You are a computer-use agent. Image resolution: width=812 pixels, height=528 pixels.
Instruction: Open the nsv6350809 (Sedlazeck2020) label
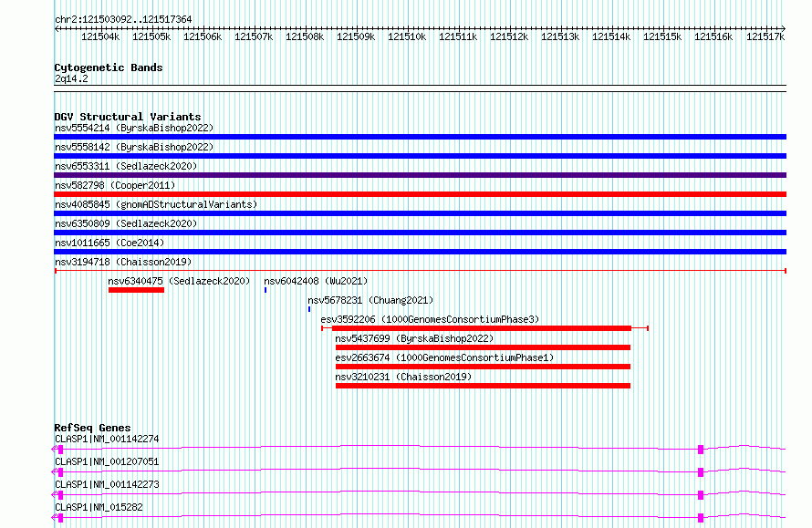pyautogui.click(x=126, y=223)
